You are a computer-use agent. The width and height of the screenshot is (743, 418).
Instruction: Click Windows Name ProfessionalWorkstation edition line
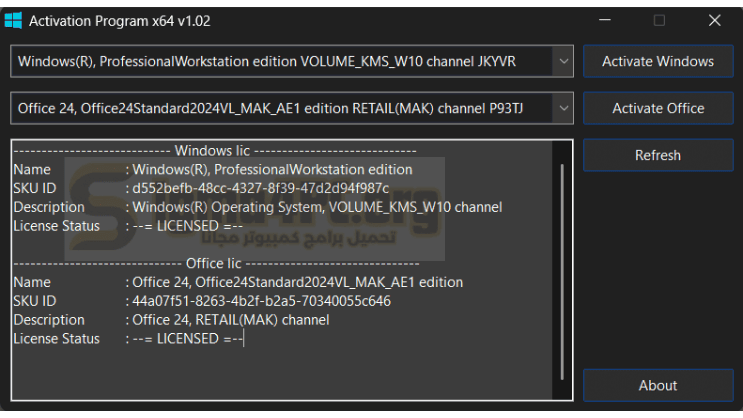(x=213, y=170)
